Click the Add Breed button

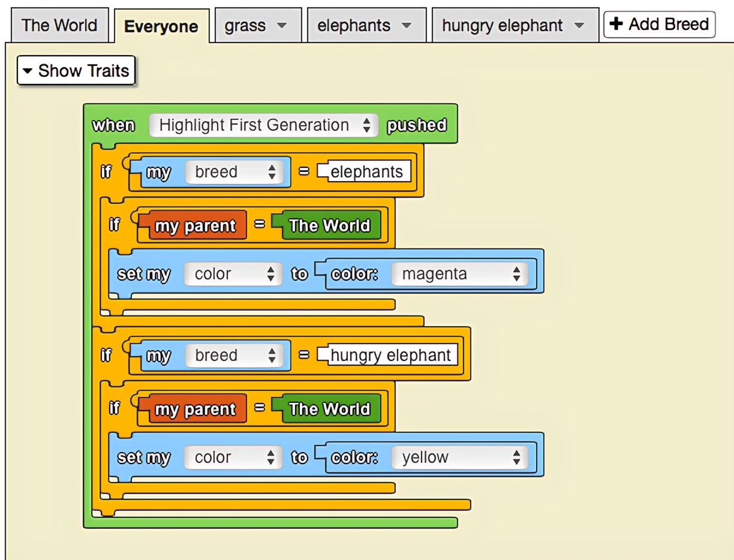click(658, 24)
